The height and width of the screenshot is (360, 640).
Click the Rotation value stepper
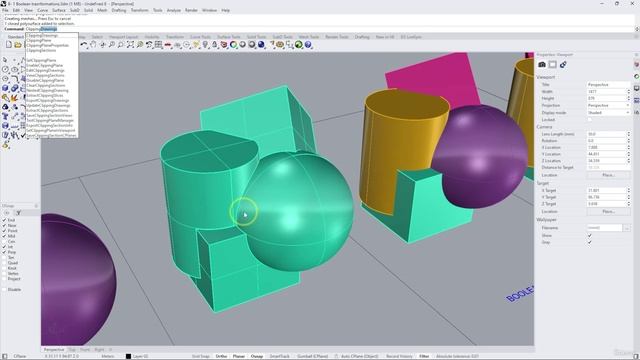click(x=628, y=140)
